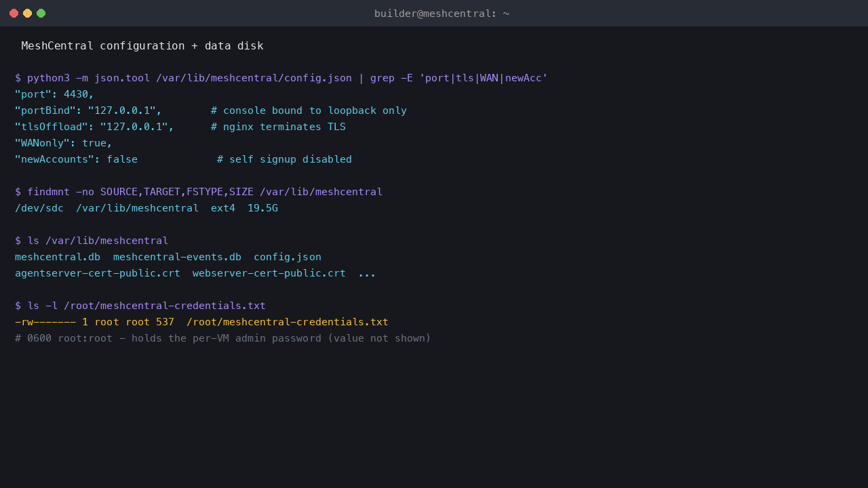868x488 pixels.
Task: Click the comment self signup disabled
Action: pyautogui.click(x=284, y=159)
